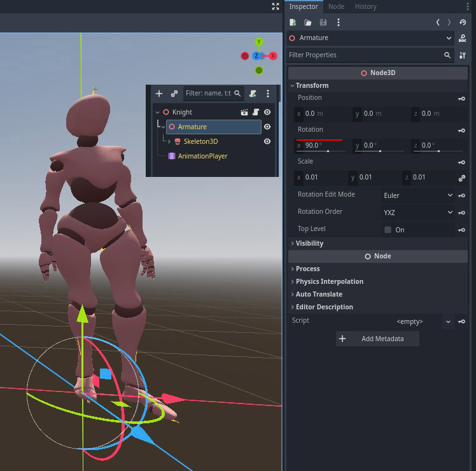Open the Rotation Edit Mode Euler dropdown

tap(417, 195)
